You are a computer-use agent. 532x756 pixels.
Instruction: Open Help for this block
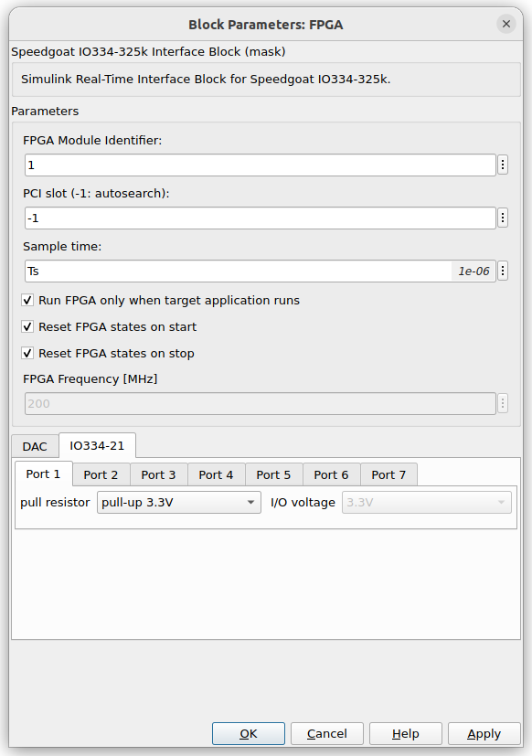[406, 734]
